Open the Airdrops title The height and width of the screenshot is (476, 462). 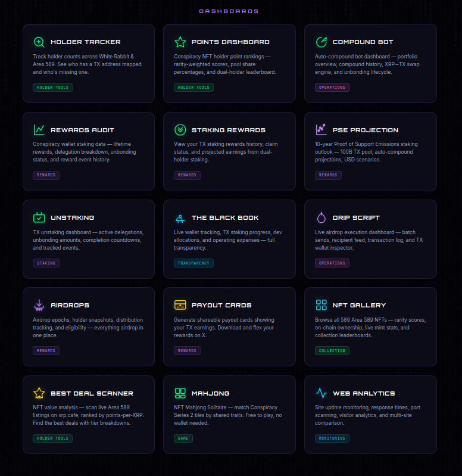(70, 305)
